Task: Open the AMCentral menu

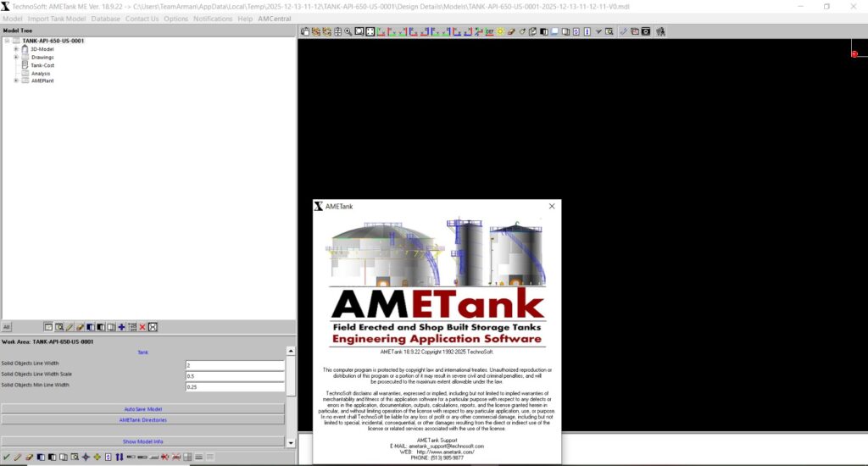Action: point(274,19)
